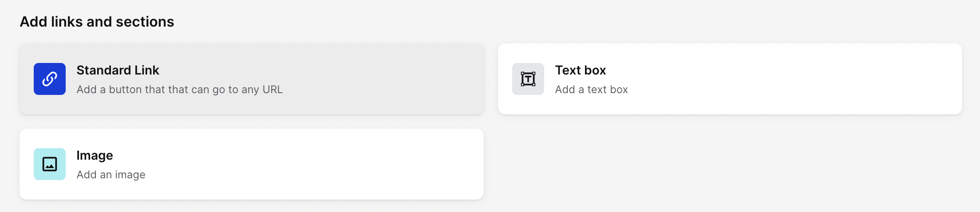Click the Text box T-frame icon
This screenshot has height=212, width=980.
pyautogui.click(x=528, y=79)
